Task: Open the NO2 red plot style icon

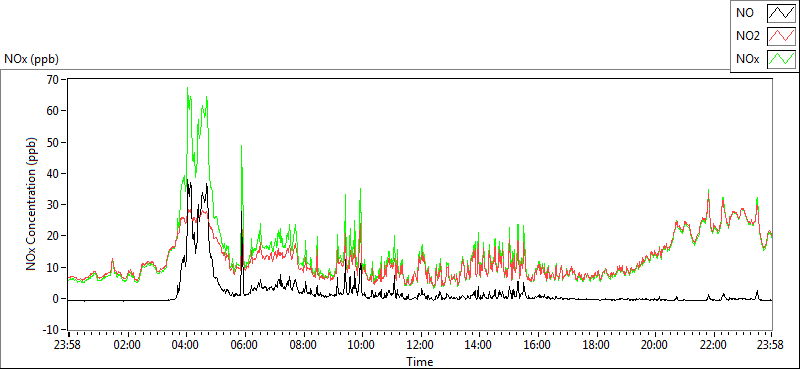Action: (782, 36)
